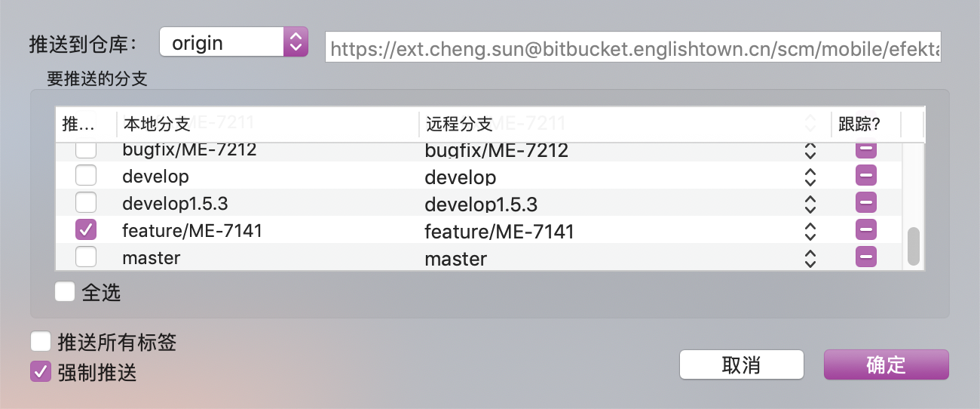Screen dimensions: 980x409
Task: Check the master branch push checkbox
Action: (86, 257)
